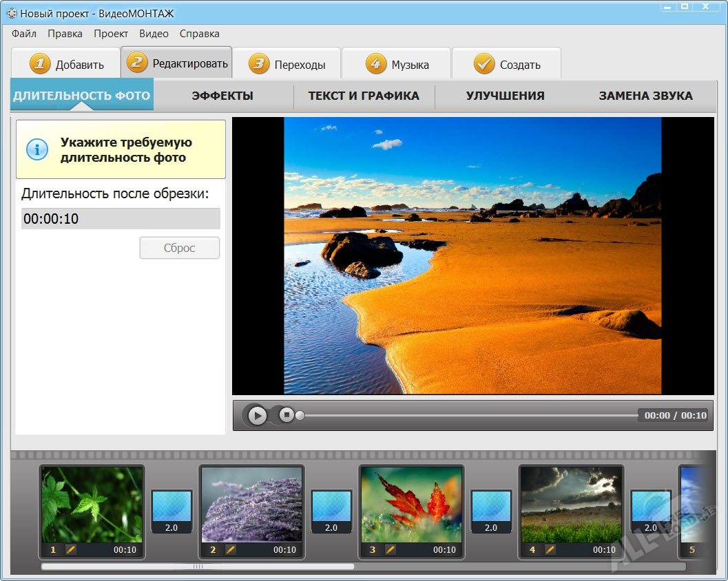This screenshot has width=728, height=581.
Task: Click the pencil edit icon on clip 4
Action: pyautogui.click(x=550, y=549)
